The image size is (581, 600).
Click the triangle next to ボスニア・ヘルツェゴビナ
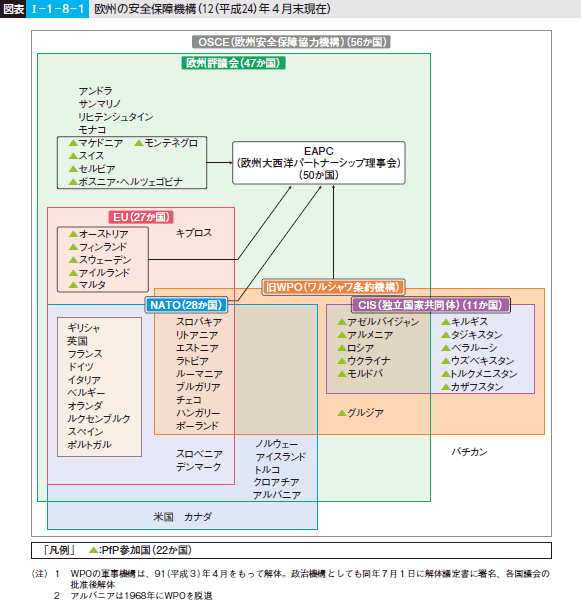point(73,182)
